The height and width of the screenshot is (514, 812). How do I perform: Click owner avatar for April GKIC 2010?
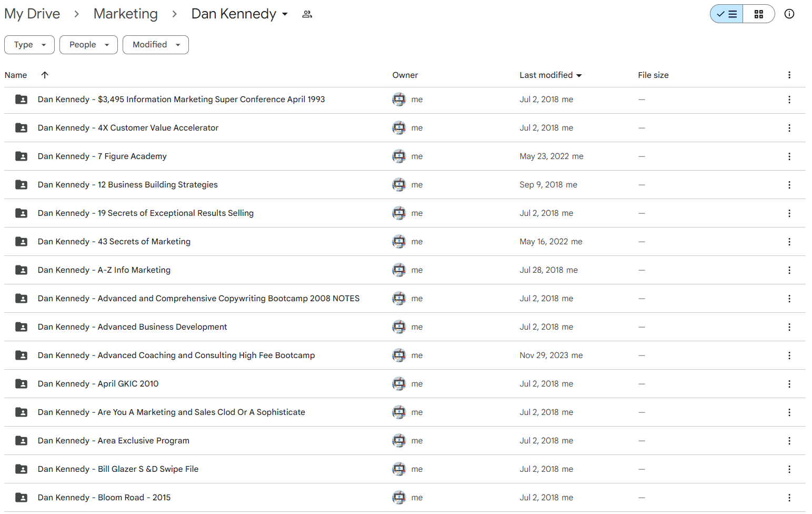(x=399, y=384)
